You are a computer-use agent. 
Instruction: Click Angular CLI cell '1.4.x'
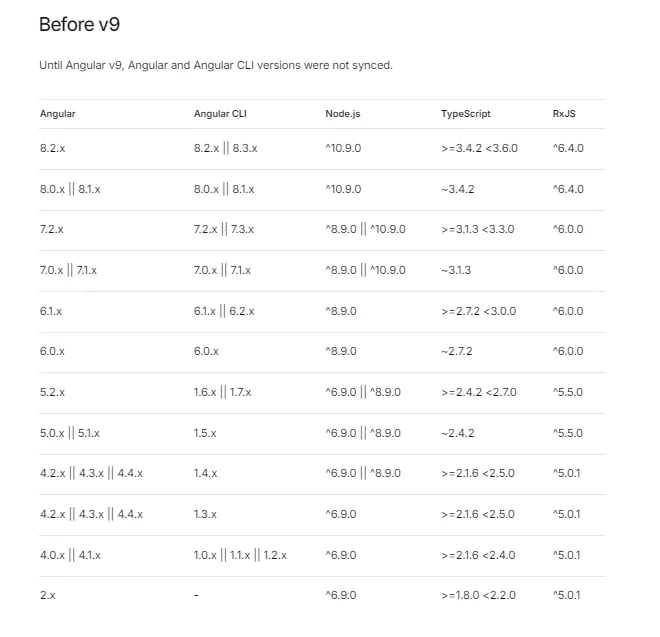206,474
